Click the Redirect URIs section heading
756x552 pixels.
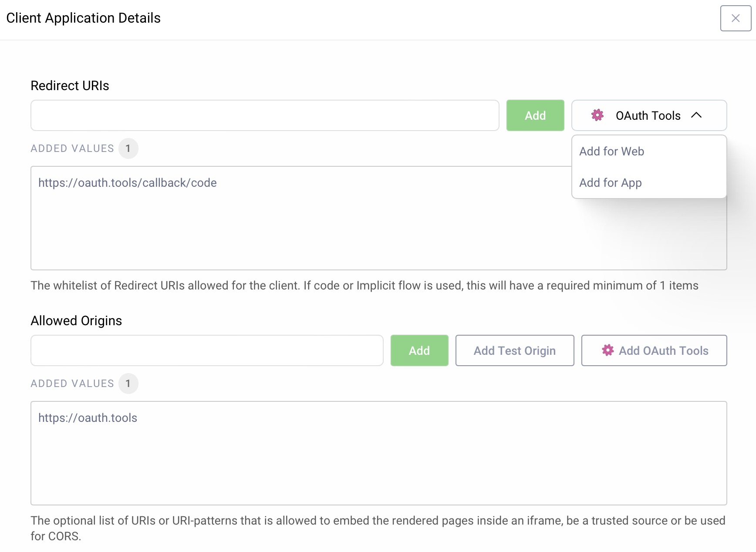point(70,86)
